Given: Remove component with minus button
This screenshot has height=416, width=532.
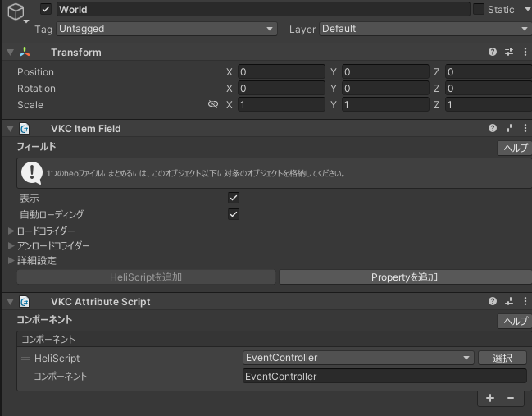Looking at the screenshot, I should pyautogui.click(x=511, y=398).
